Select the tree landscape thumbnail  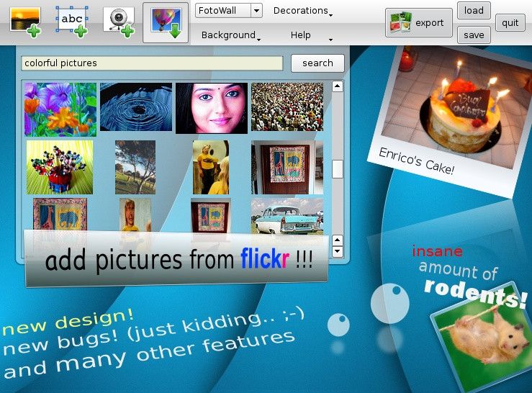(135, 167)
